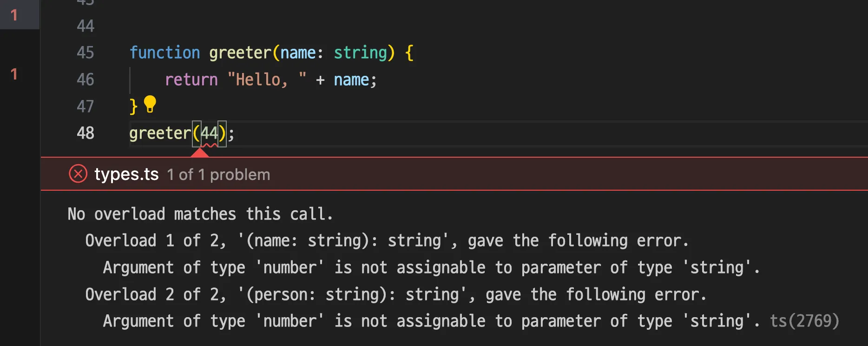Click line number 48 in the gutter
868x346 pixels.
click(85, 133)
